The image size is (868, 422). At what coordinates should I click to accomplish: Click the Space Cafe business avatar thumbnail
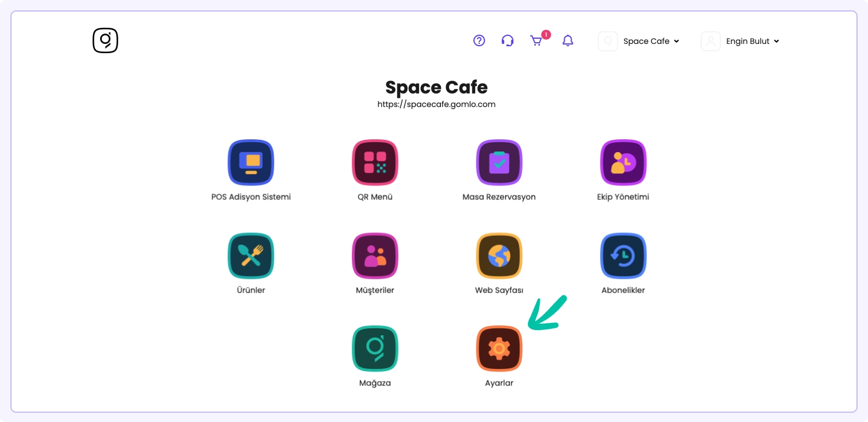click(x=608, y=41)
